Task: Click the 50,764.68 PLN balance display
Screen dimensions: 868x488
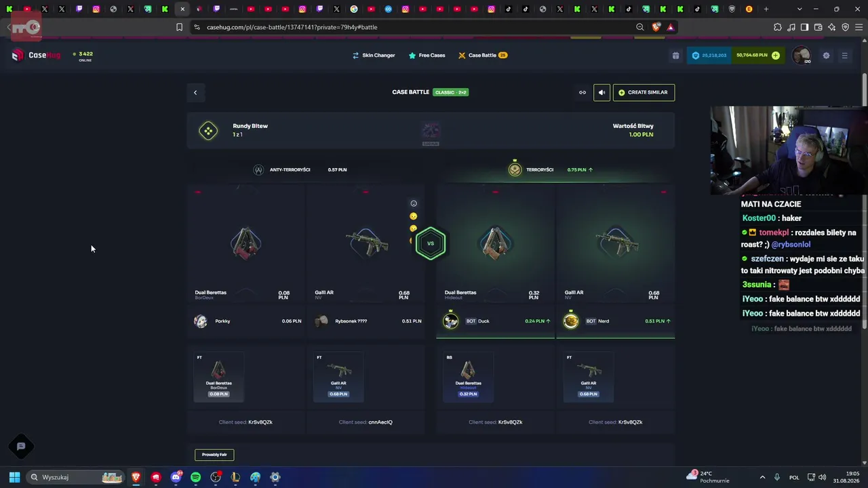Action: [752, 56]
